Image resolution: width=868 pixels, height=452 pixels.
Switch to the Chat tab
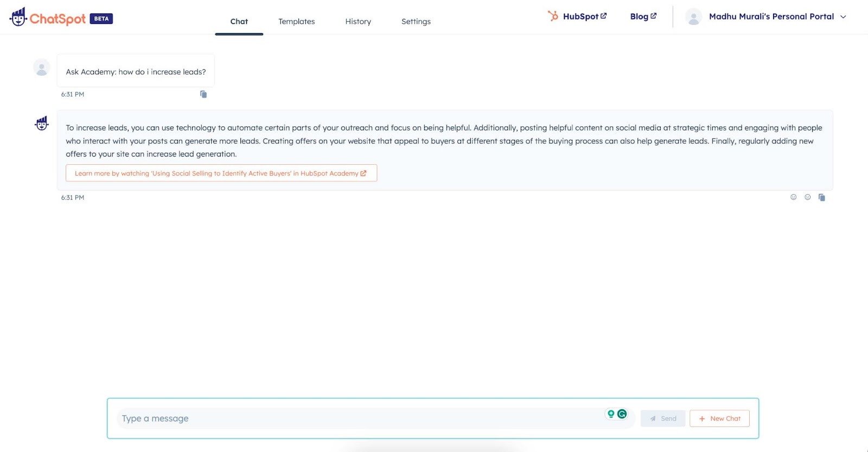tap(239, 22)
